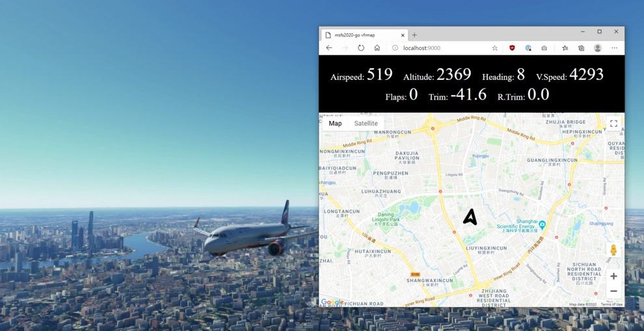Viewport: 644px width, 331px height.
Task: Go to the browser home page
Action: click(377, 48)
